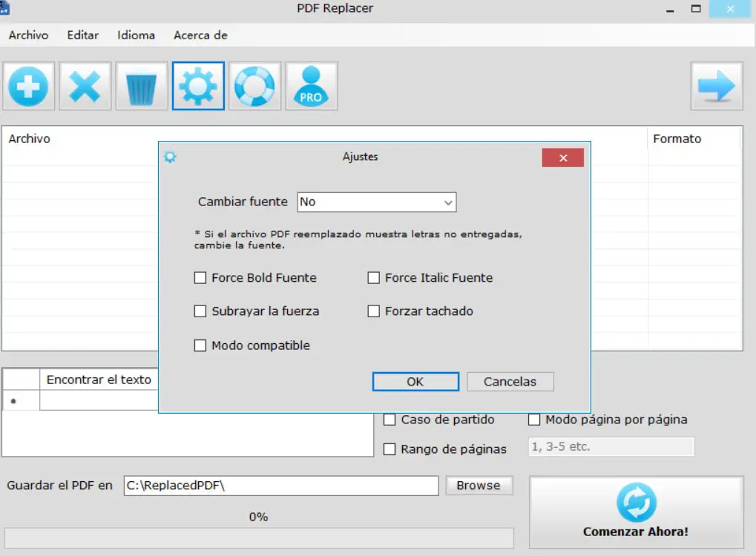Click the Browse button

tap(479, 485)
